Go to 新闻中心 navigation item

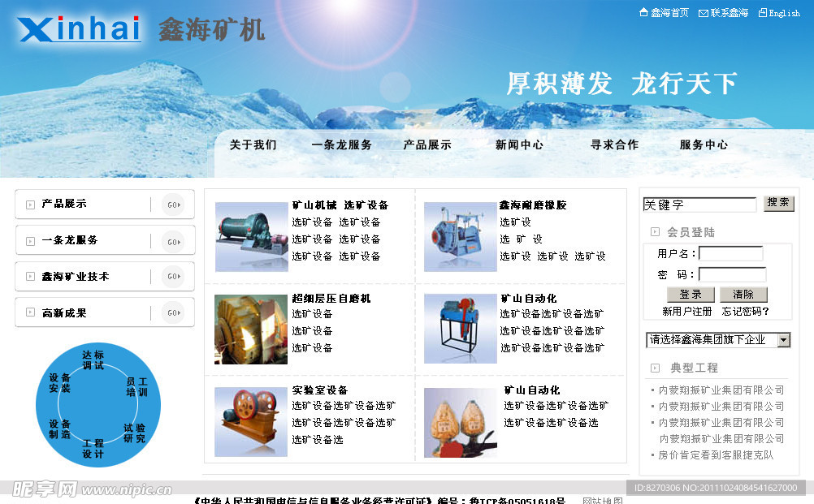(x=519, y=144)
